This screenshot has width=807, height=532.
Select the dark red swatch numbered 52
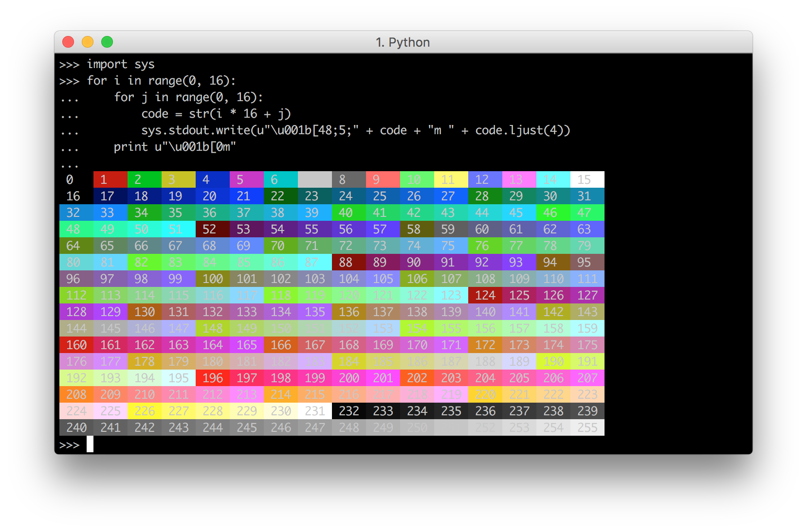point(212,229)
